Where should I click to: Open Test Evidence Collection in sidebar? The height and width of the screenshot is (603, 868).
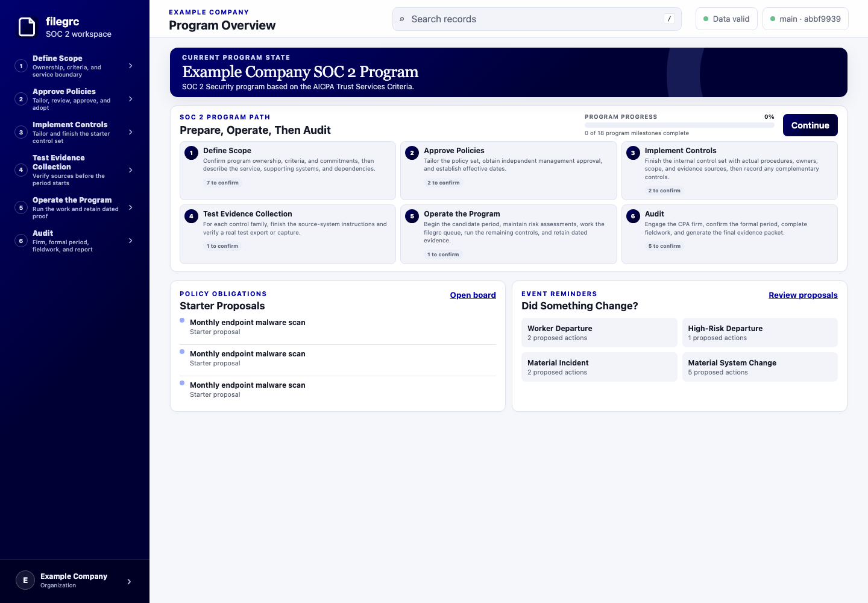(75, 170)
